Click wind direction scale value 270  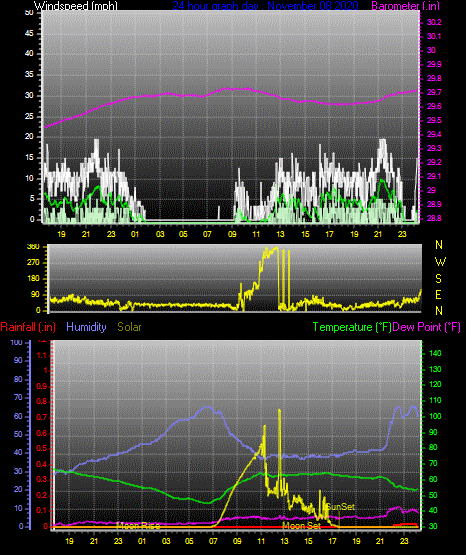(33, 263)
